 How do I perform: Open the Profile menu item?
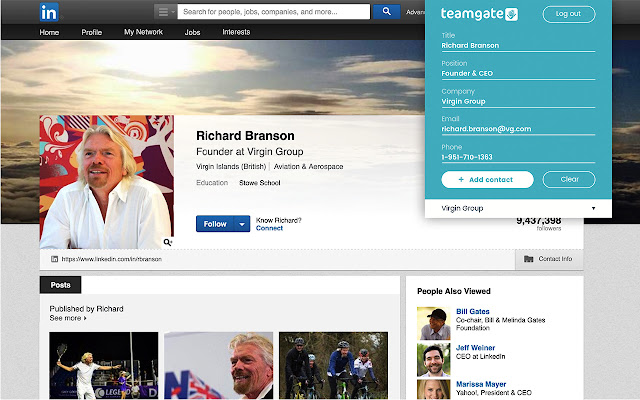(x=91, y=32)
